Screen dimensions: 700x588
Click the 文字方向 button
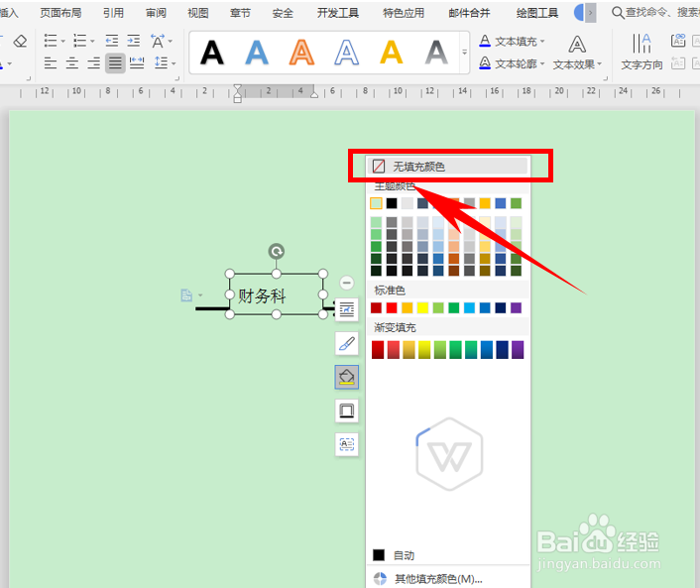(642, 53)
